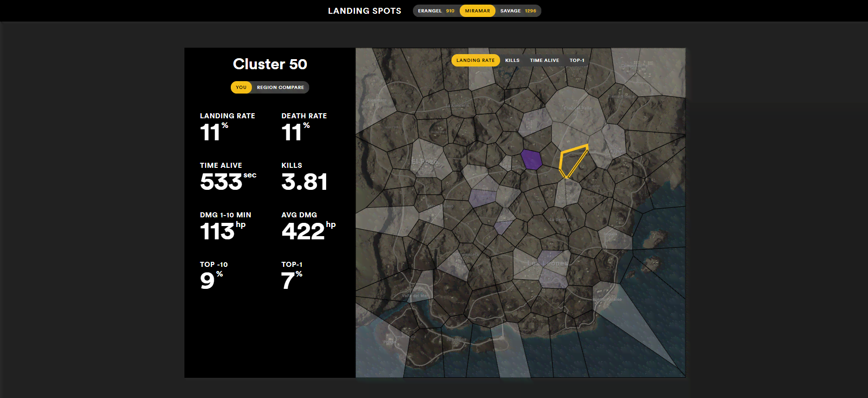This screenshot has height=398, width=868.
Task: Switch to Region Compare view
Action: click(x=280, y=88)
